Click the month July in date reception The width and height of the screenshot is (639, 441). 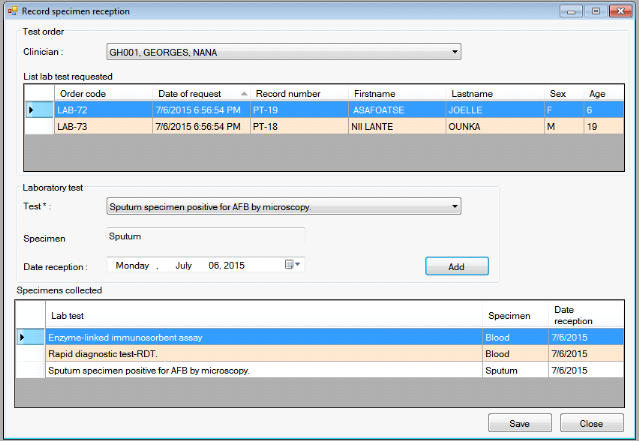click(x=183, y=265)
